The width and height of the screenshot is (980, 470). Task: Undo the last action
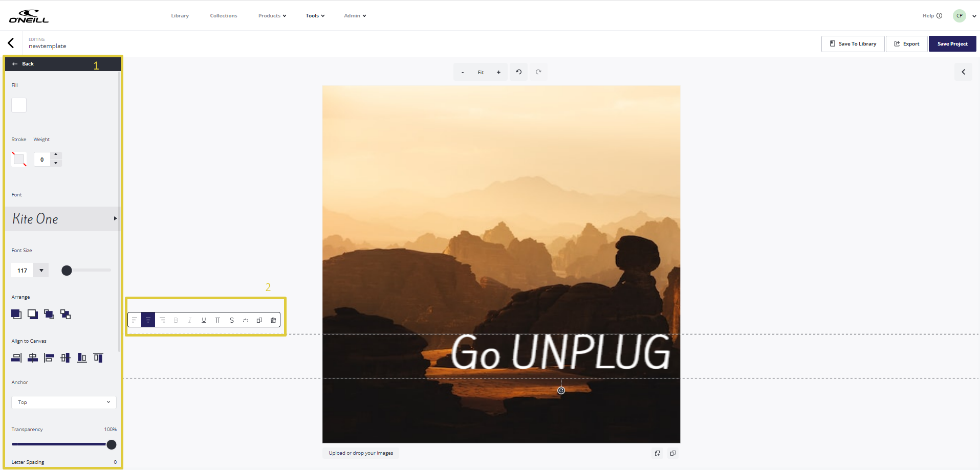pos(518,72)
